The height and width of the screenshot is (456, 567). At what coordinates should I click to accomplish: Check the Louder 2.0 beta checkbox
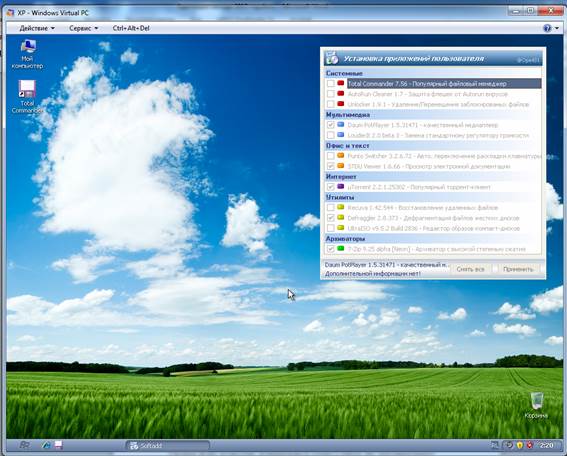click(330, 135)
